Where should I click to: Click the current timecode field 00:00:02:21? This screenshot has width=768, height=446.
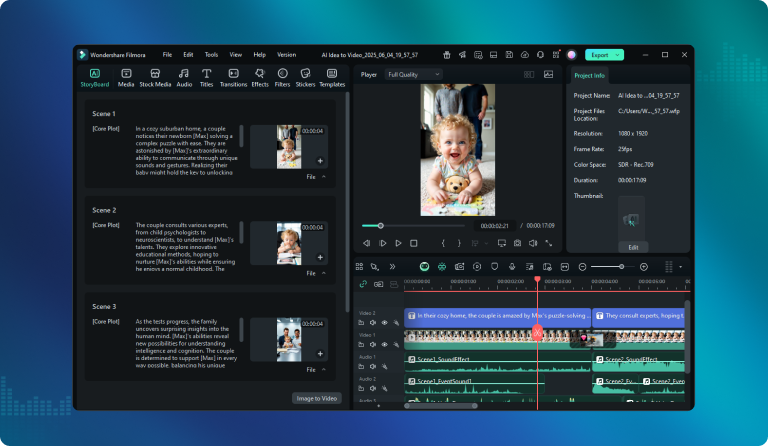(x=494, y=226)
